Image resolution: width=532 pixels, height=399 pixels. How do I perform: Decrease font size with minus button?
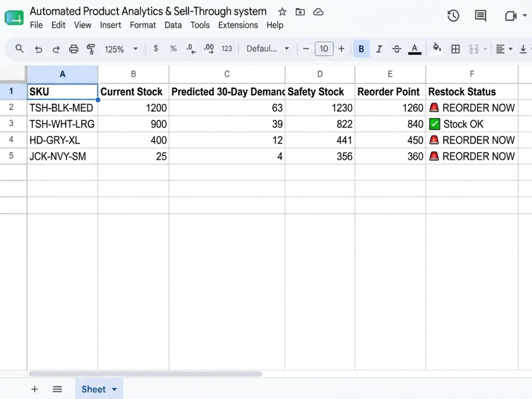tap(306, 49)
